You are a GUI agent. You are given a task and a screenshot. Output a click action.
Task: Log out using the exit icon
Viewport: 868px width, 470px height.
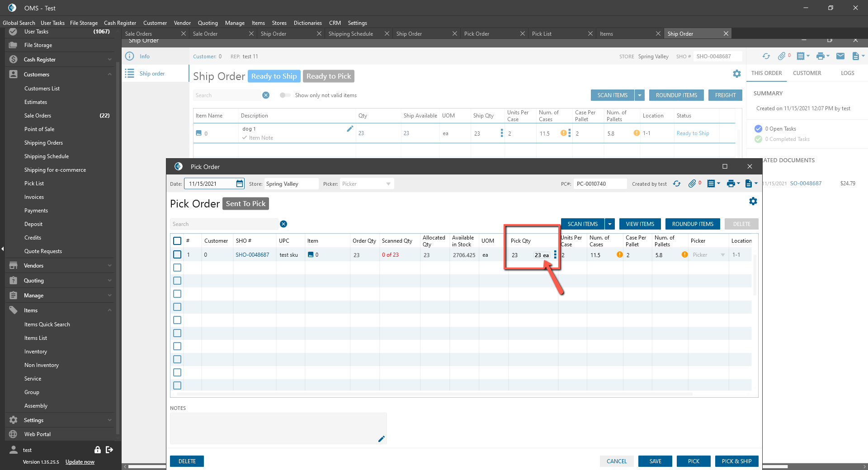(x=109, y=450)
